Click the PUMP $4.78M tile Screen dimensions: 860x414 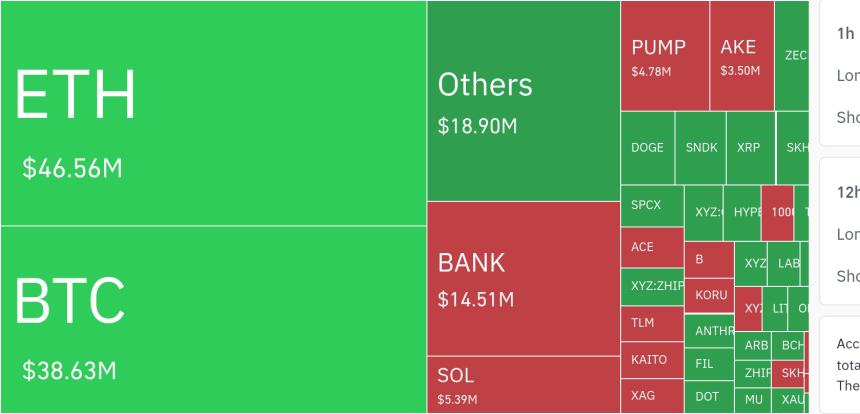(665, 56)
